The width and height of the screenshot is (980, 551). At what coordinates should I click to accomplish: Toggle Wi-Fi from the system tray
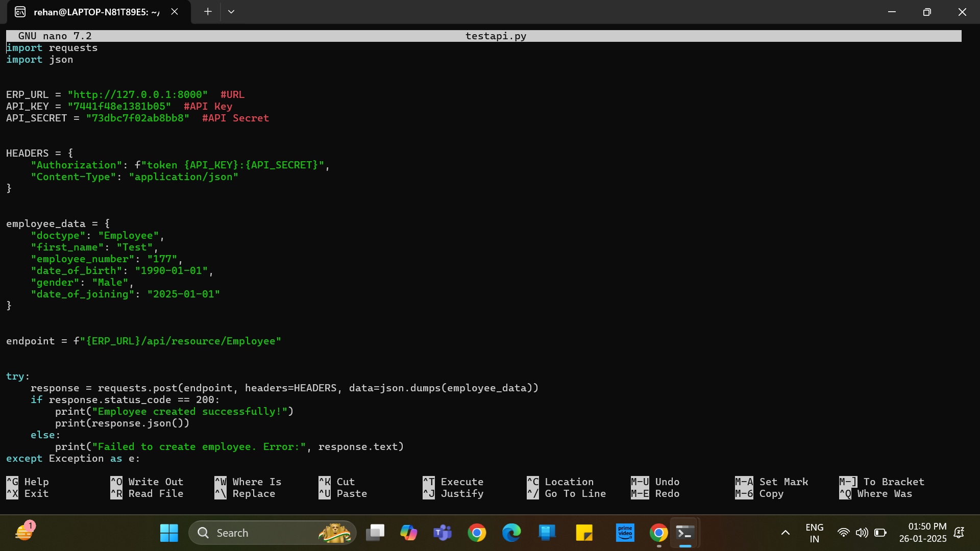(x=844, y=532)
